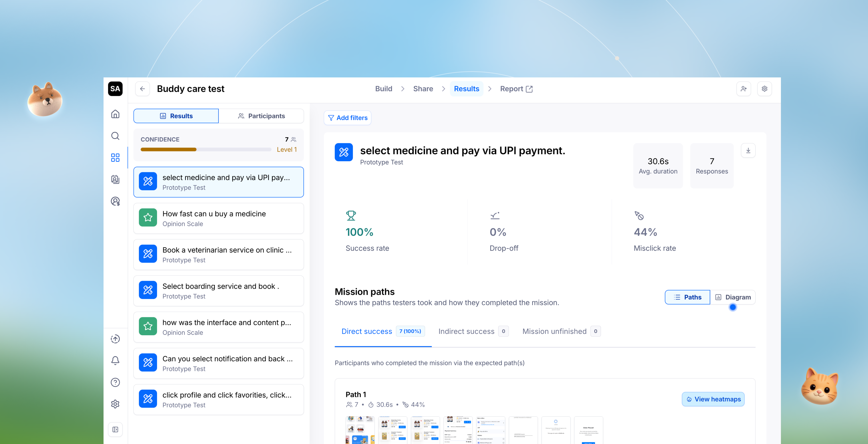This screenshot has width=868, height=444.
Task: Open the last Path 1 'Order Placed' thumbnail
Action: pyautogui.click(x=588, y=430)
